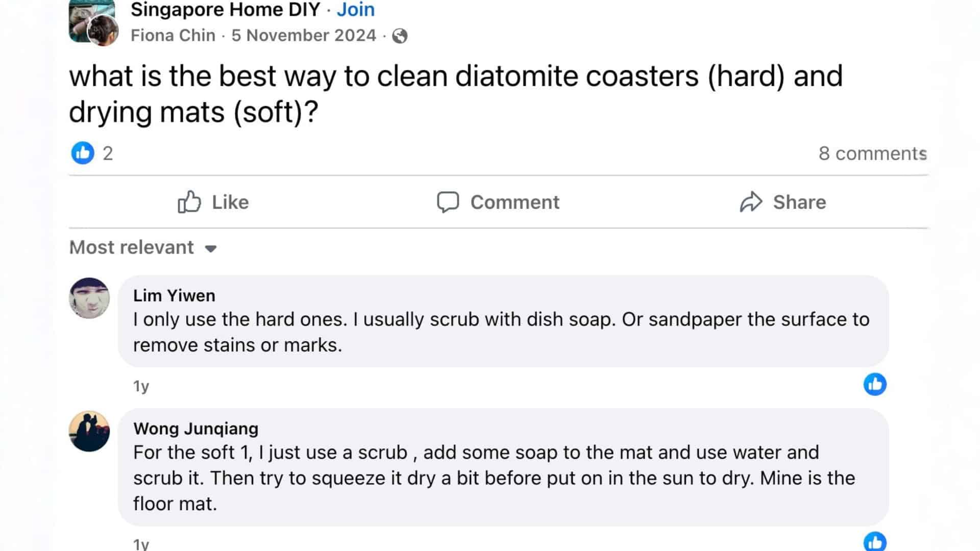The width and height of the screenshot is (980, 551).
Task: Open Fiona Chin's profile link
Action: pos(173,35)
